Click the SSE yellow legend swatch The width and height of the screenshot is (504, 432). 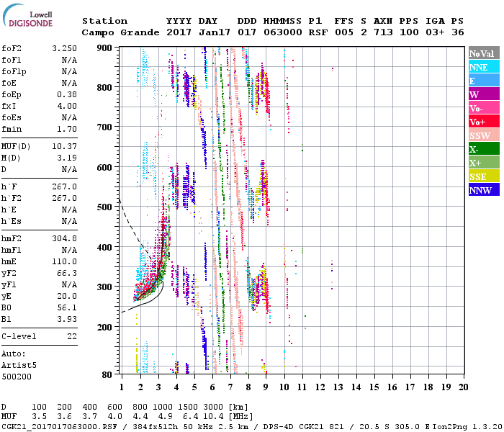[x=483, y=176]
